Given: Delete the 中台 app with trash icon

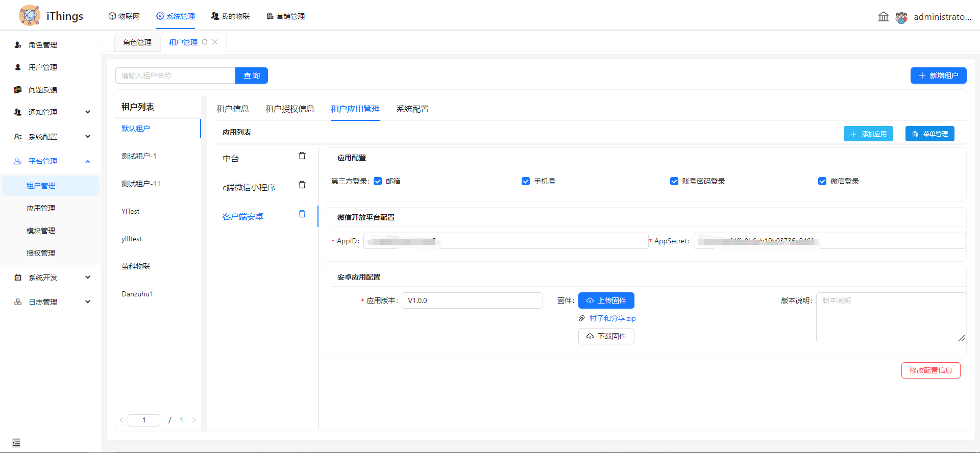Looking at the screenshot, I should [x=302, y=156].
